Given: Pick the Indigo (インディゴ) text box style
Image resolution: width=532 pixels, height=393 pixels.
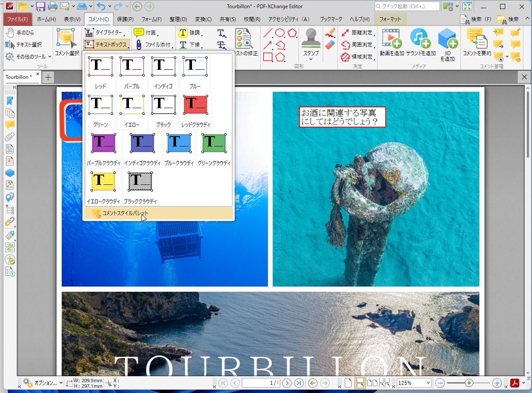Looking at the screenshot, I should [163, 72].
